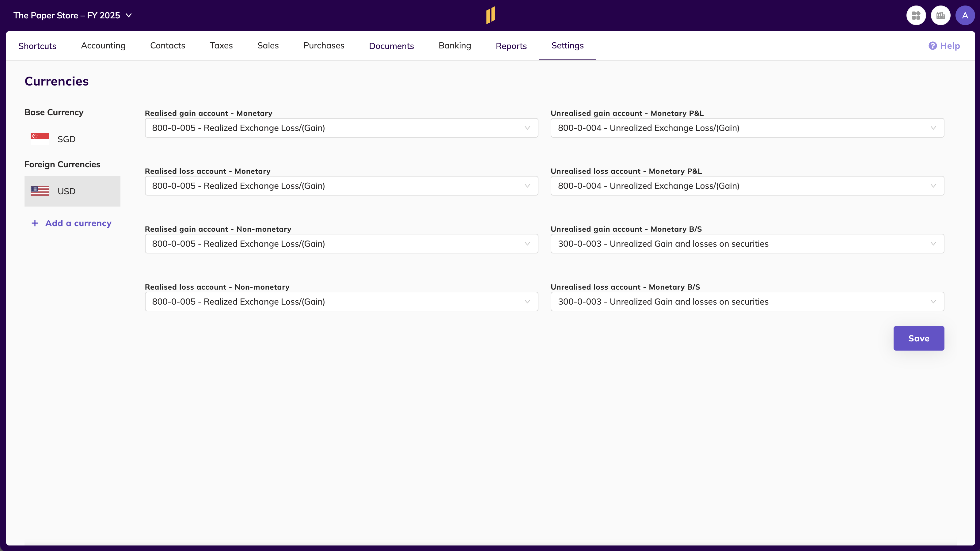The height and width of the screenshot is (551, 980).
Task: Open Realised loss account - Non-monetary dropdown
Action: coord(341,301)
